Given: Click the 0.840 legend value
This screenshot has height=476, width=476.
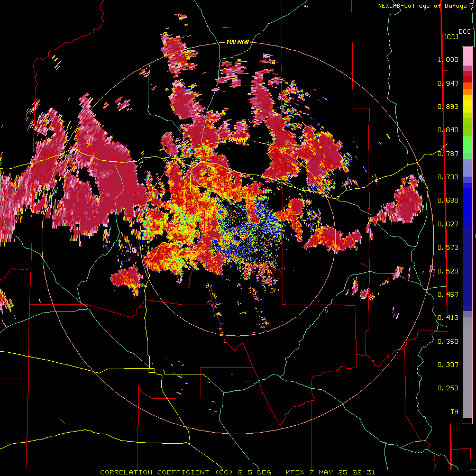Looking at the screenshot, I should pos(448,130).
